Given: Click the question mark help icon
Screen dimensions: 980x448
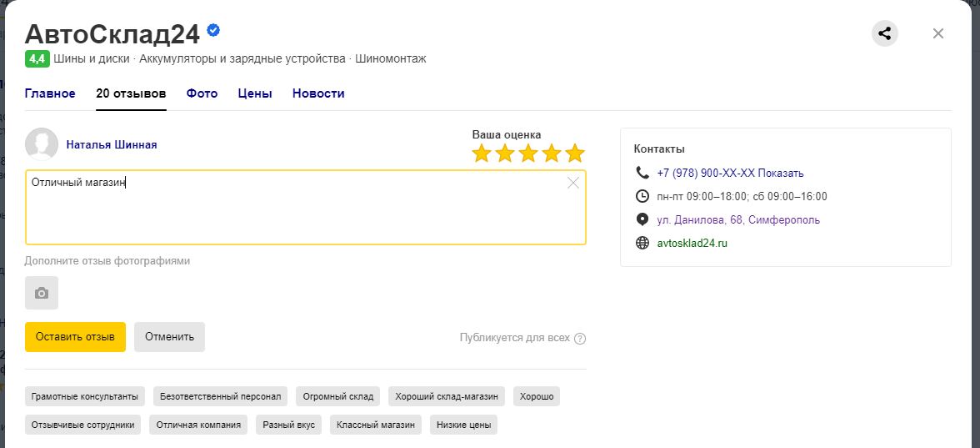Looking at the screenshot, I should click(x=580, y=339).
